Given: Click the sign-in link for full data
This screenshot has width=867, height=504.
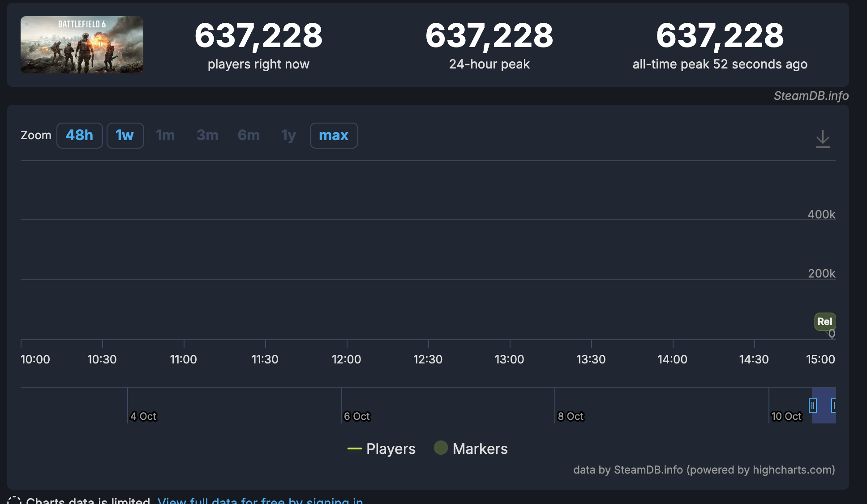Looking at the screenshot, I should point(260,500).
